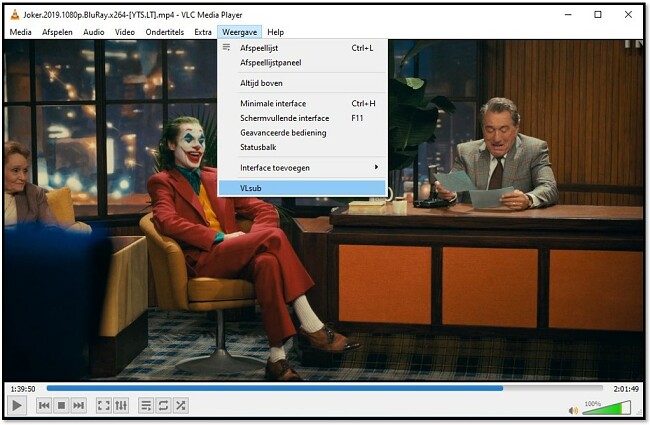The width and height of the screenshot is (650, 425).
Task: Toggle loop repeat mode icon
Action: tap(163, 405)
